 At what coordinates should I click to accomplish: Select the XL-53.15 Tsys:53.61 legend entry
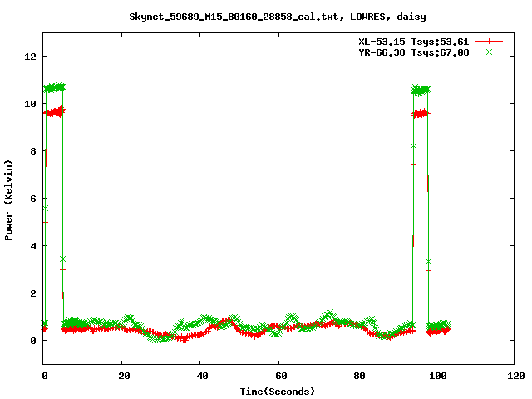414,42
